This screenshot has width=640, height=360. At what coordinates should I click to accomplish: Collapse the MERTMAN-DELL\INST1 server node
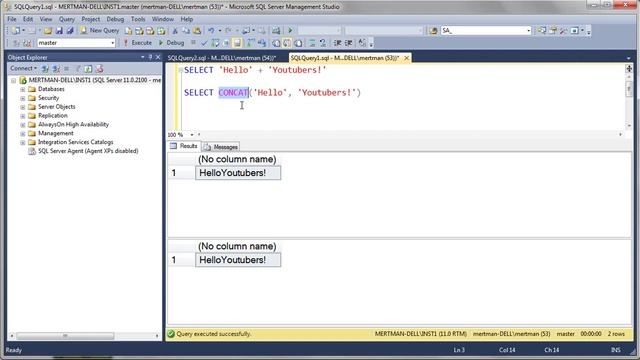[13, 80]
